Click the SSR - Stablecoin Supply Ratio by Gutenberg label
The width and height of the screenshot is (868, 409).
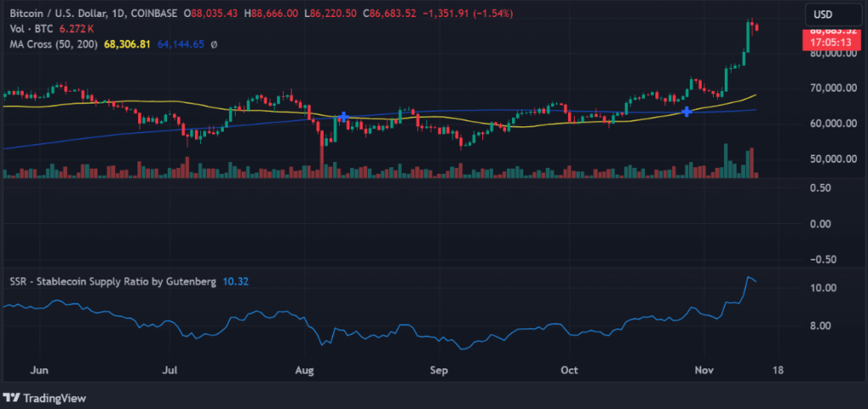click(113, 282)
